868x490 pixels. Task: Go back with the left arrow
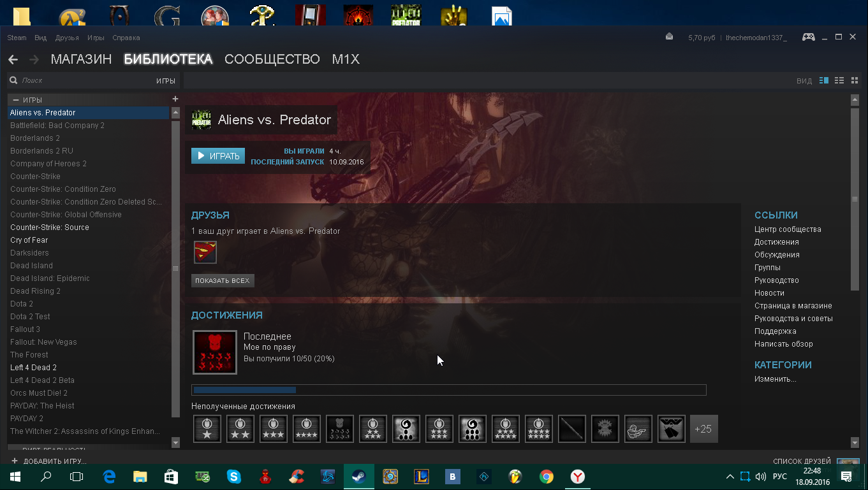(13, 60)
